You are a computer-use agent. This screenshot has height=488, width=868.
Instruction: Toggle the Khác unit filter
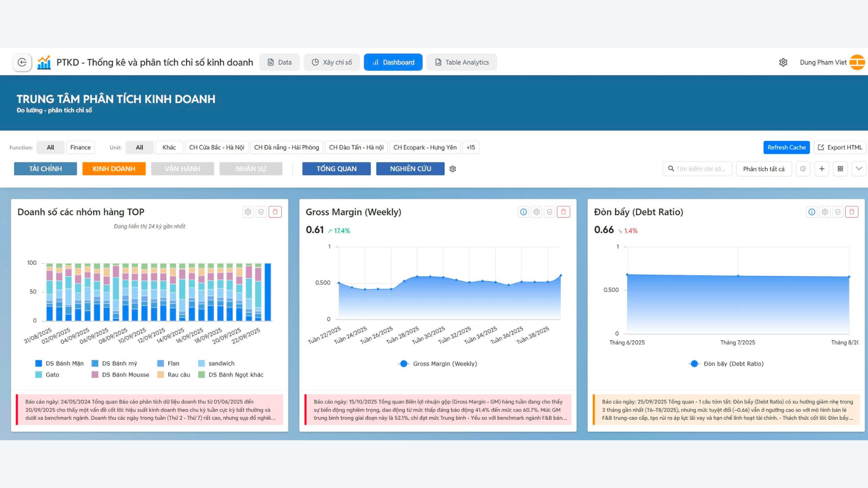coord(169,147)
